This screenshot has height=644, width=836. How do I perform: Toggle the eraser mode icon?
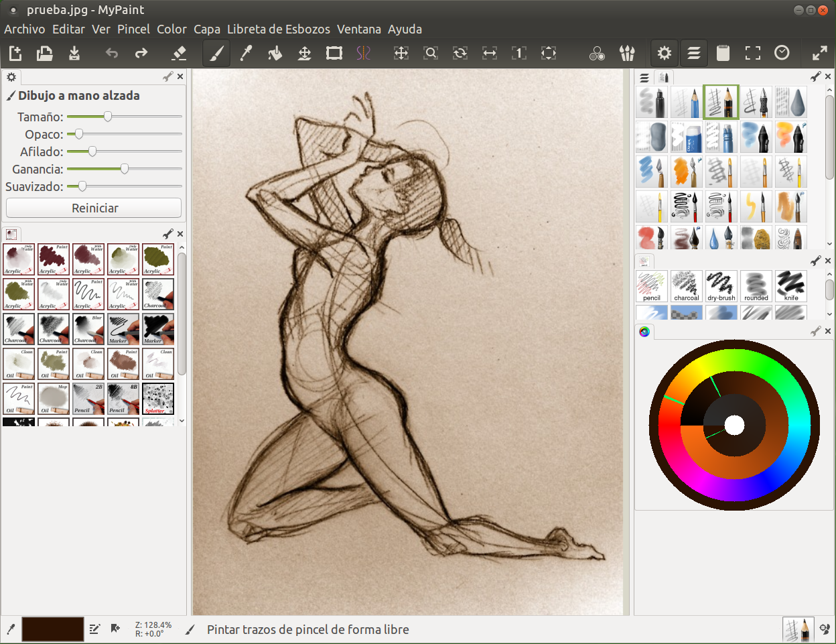click(179, 54)
